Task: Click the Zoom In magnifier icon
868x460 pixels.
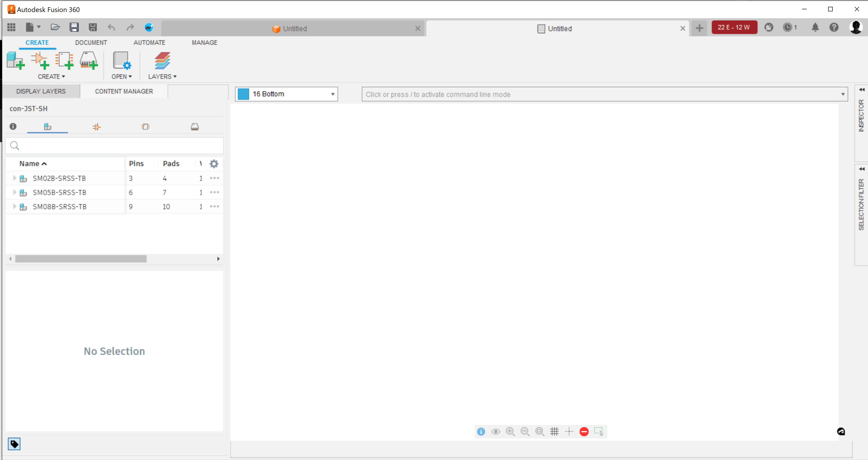Action: [510, 431]
